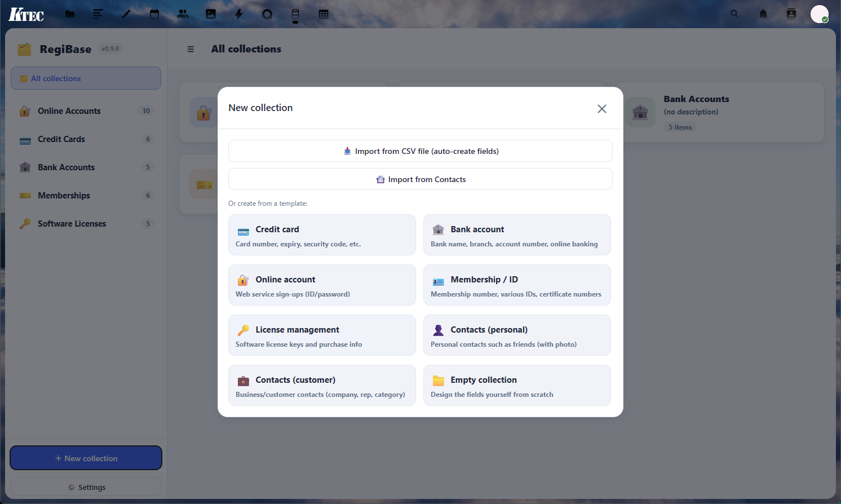Click Import from Contacts button
Image resolution: width=841 pixels, height=504 pixels.
click(420, 179)
